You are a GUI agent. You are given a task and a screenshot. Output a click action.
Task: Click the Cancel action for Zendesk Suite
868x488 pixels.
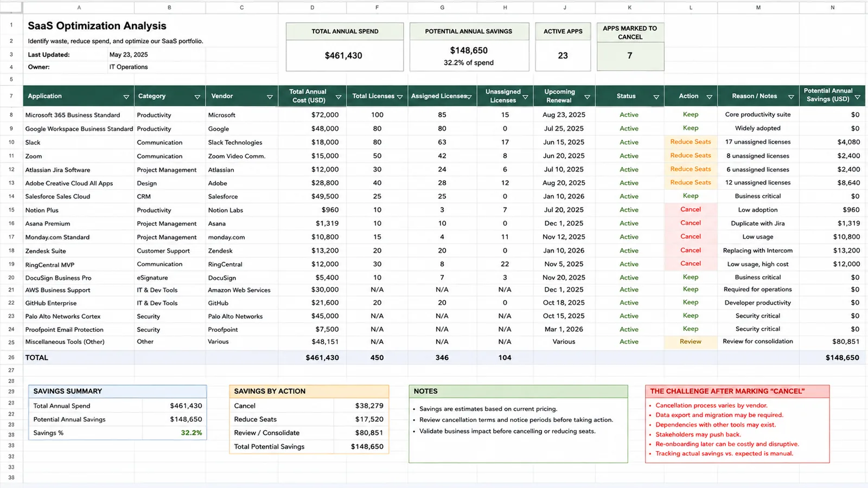pos(691,250)
